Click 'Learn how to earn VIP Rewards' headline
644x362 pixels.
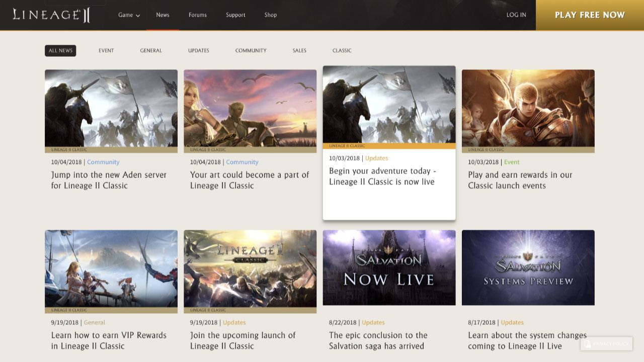click(x=109, y=340)
